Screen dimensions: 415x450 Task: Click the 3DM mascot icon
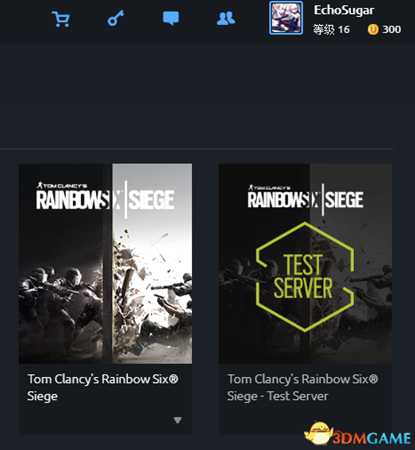tap(319, 433)
